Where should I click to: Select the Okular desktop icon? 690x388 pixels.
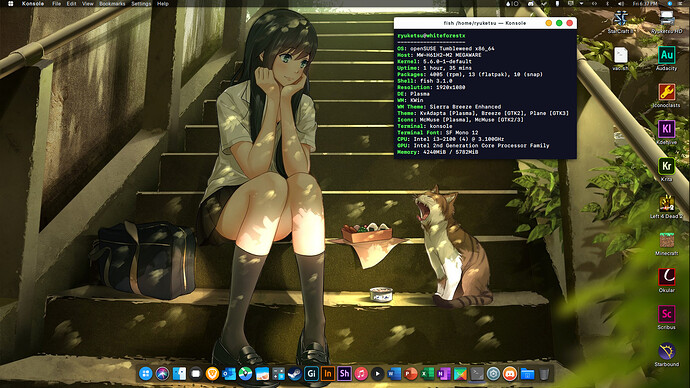pos(667,280)
